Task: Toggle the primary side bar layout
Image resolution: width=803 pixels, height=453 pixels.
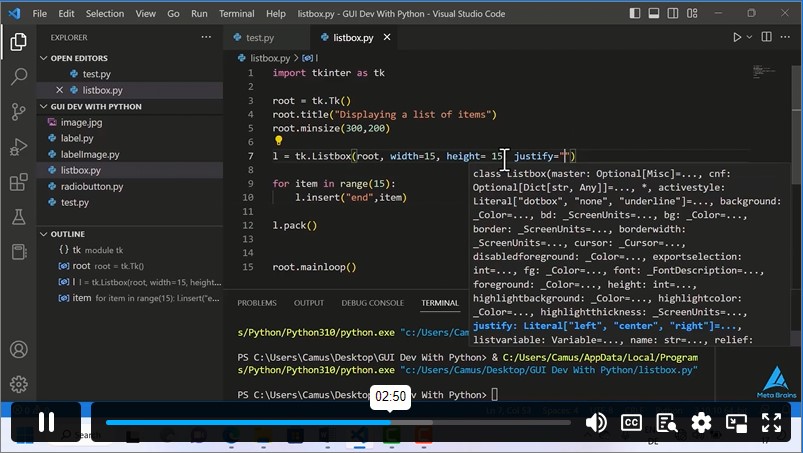Action: [x=635, y=13]
